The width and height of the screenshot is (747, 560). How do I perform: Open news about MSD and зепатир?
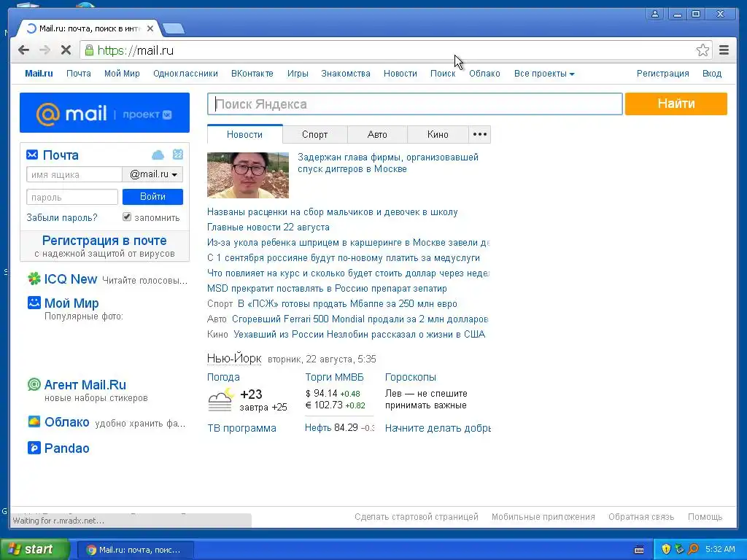(x=327, y=288)
